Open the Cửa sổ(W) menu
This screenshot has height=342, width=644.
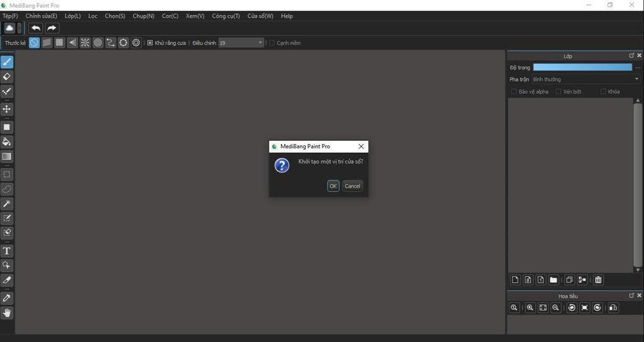coord(260,16)
